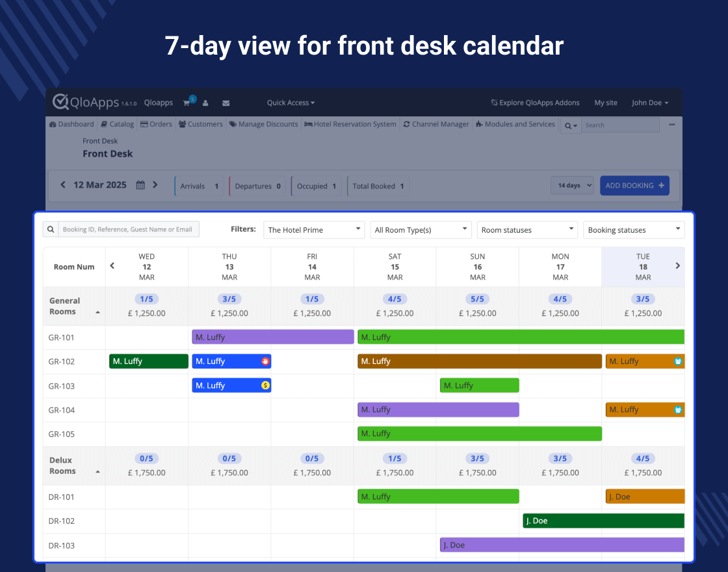The height and width of the screenshot is (572, 728).
Task: Click the Booking ID search input field
Action: click(x=129, y=229)
